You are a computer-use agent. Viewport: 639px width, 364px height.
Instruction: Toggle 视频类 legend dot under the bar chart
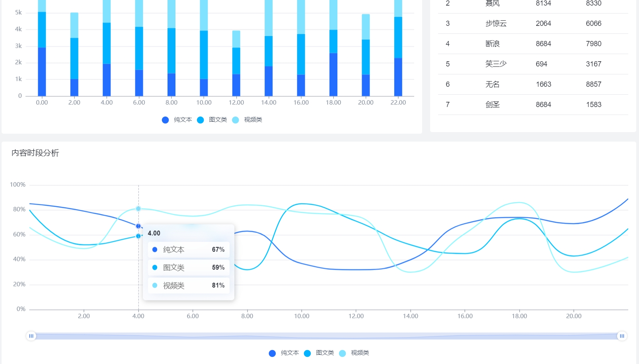tap(236, 120)
